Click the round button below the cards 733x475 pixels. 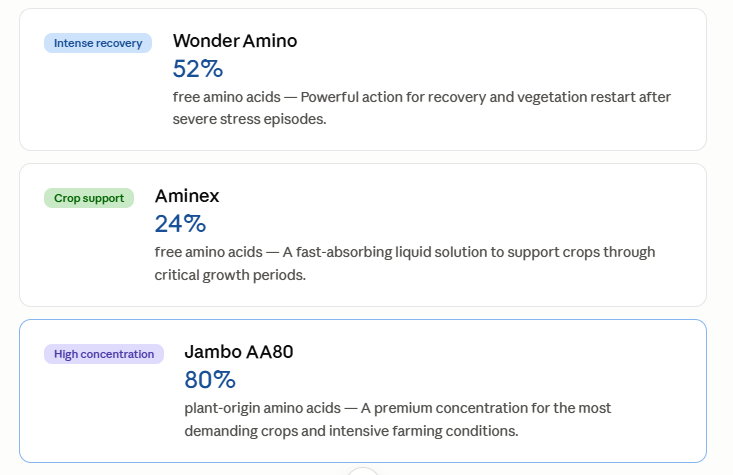pos(363,471)
